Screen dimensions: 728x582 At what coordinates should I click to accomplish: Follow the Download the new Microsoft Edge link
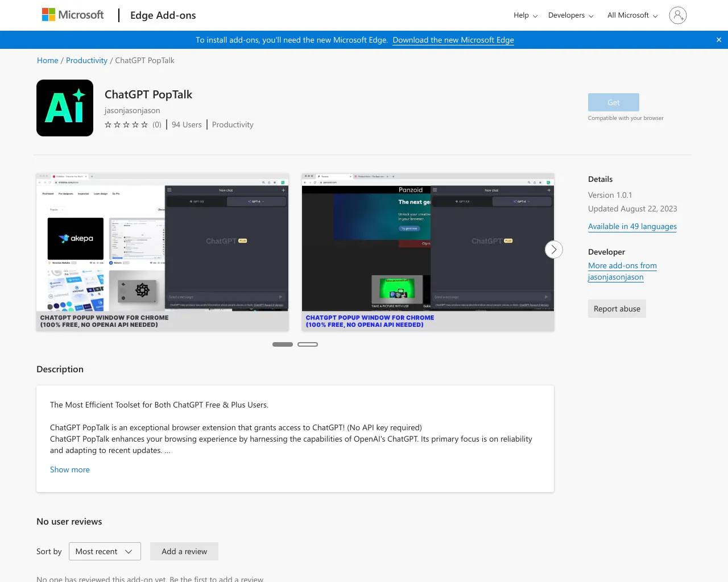[x=453, y=40]
